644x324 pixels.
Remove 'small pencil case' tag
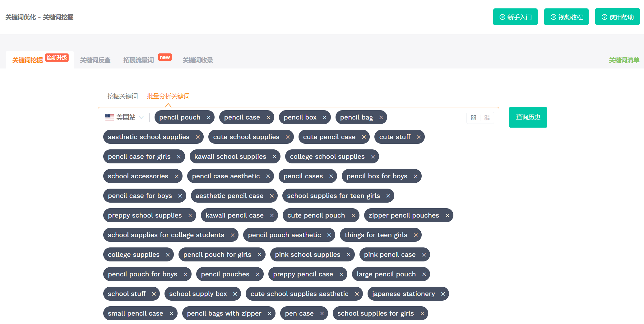(x=171, y=314)
